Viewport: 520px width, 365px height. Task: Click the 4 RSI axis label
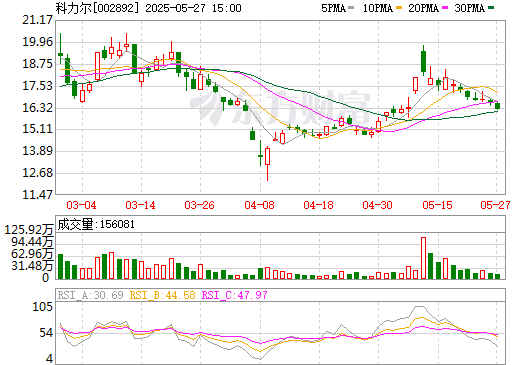[50, 359]
